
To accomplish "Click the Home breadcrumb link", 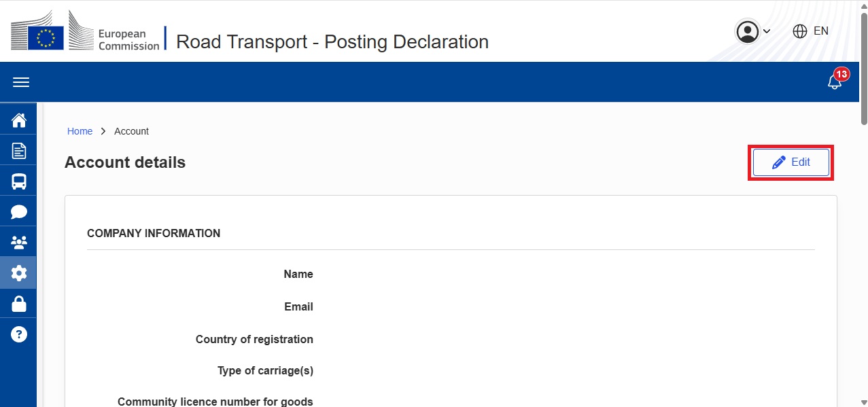I will pos(80,131).
